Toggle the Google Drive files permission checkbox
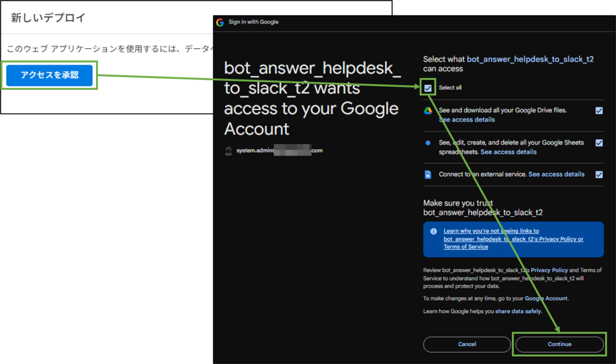 (x=599, y=110)
